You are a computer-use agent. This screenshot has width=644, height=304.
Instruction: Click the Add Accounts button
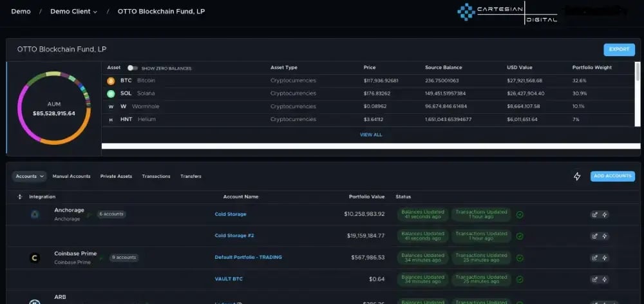click(x=612, y=176)
